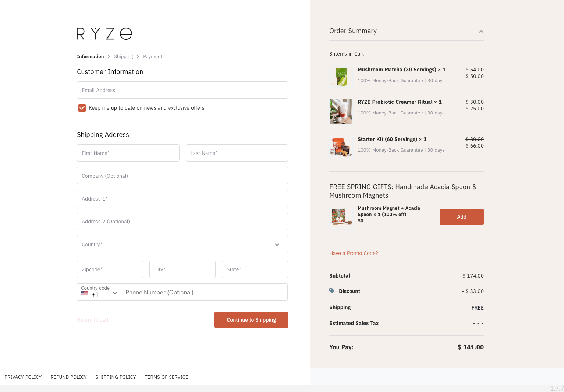Go to the Payment breadcrumb step
The height and width of the screenshot is (392, 564).
coord(153,56)
